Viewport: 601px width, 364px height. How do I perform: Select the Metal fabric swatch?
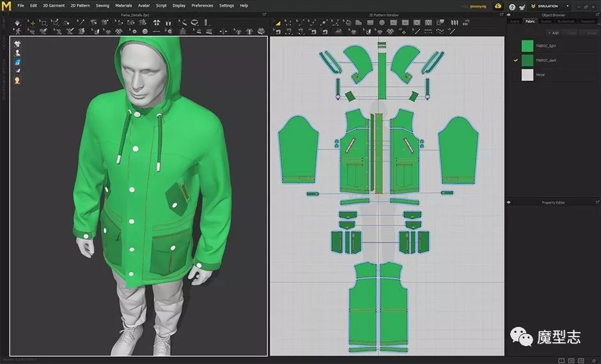527,75
